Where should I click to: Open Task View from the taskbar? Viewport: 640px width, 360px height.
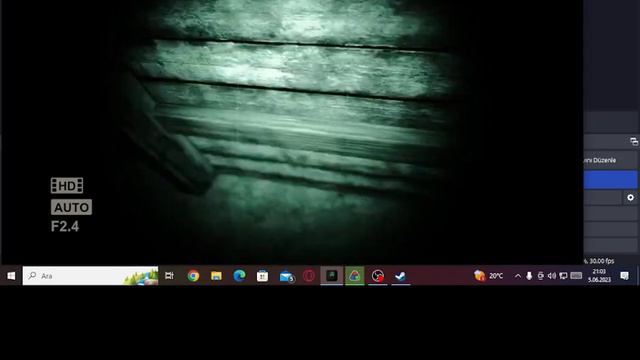(x=169, y=276)
